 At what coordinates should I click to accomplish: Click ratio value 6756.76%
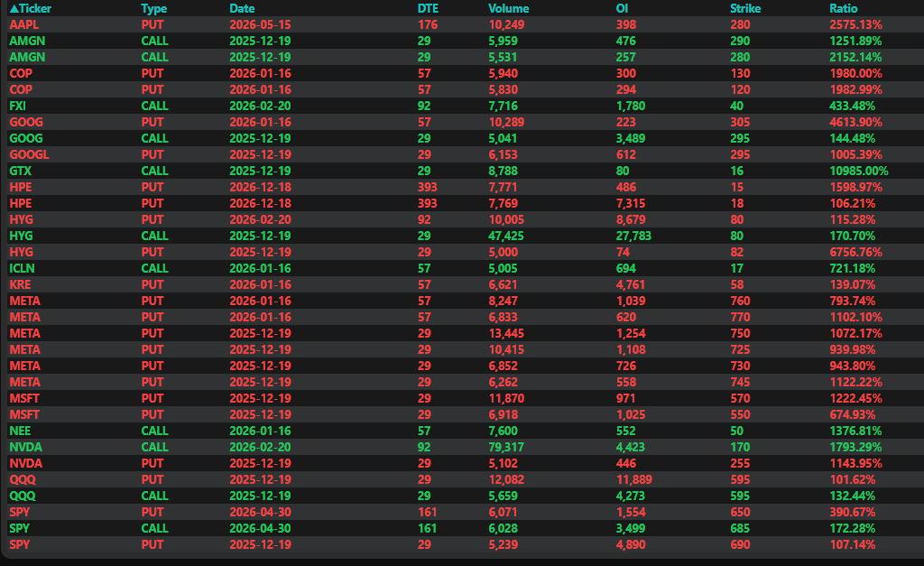[x=855, y=252]
